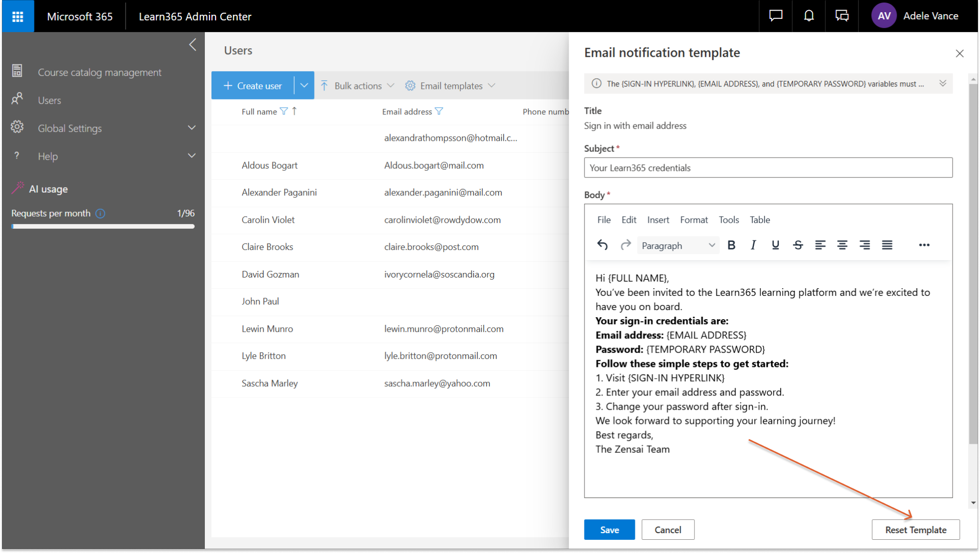The width and height of the screenshot is (980, 553).
Task: Collapse the left navigation sidebar
Action: click(x=193, y=45)
